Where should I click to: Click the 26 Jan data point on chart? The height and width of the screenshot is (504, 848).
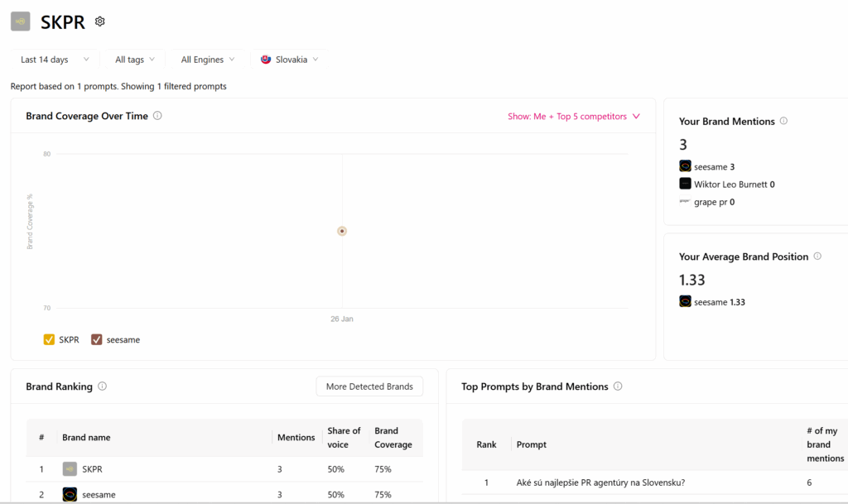342,231
